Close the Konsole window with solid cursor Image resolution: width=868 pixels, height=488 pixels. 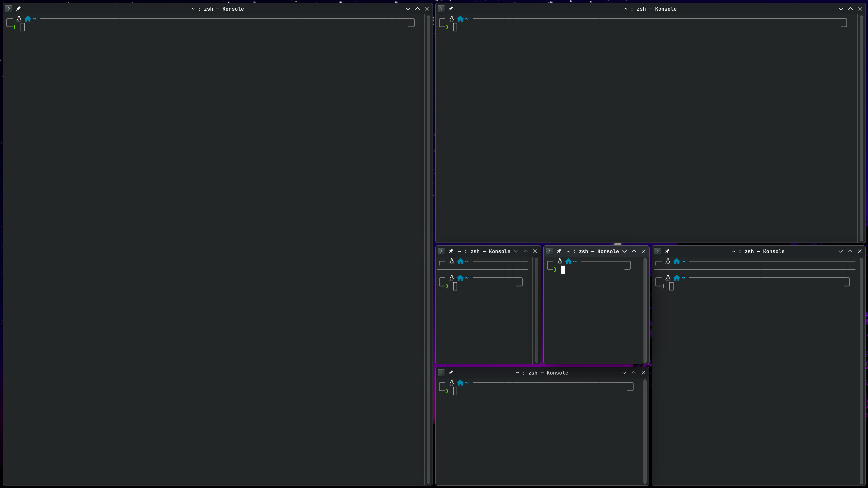click(x=643, y=251)
